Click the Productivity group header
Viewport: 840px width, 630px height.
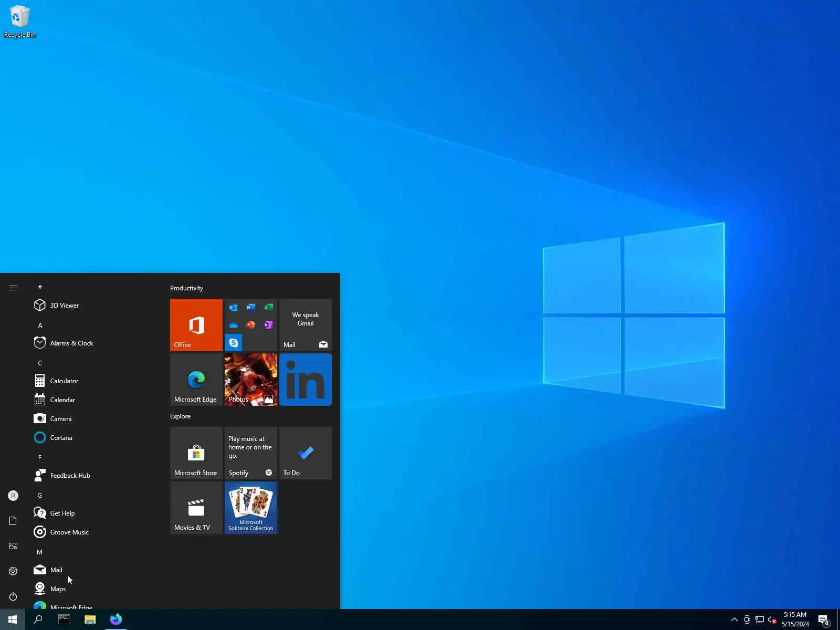tap(186, 288)
